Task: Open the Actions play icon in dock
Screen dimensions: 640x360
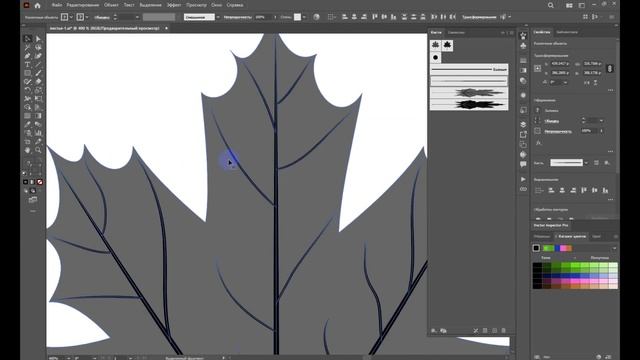Action: [x=523, y=179]
